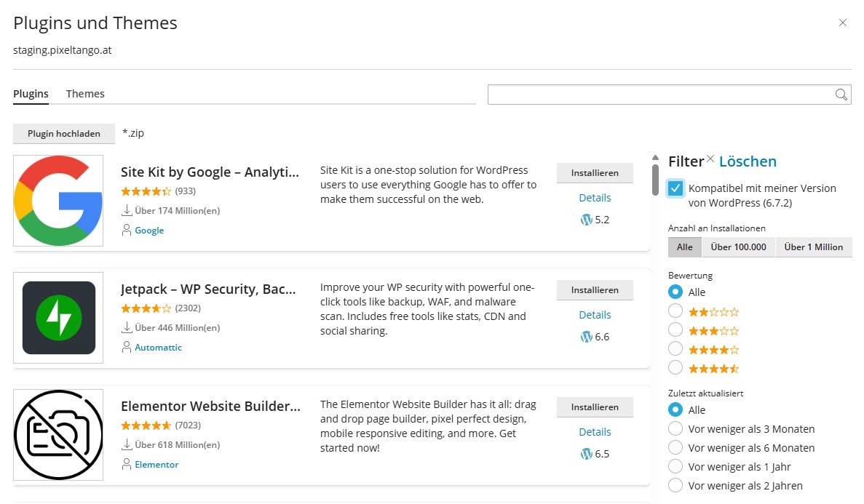This screenshot has width=864, height=504.
Task: Click Plugin hochladen button
Action: tap(64, 134)
